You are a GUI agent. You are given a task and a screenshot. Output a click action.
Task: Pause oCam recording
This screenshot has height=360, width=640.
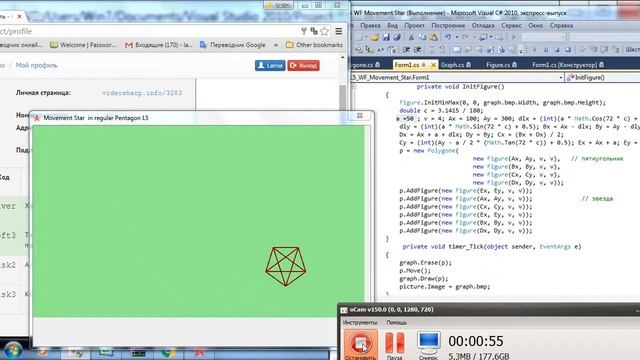(395, 345)
